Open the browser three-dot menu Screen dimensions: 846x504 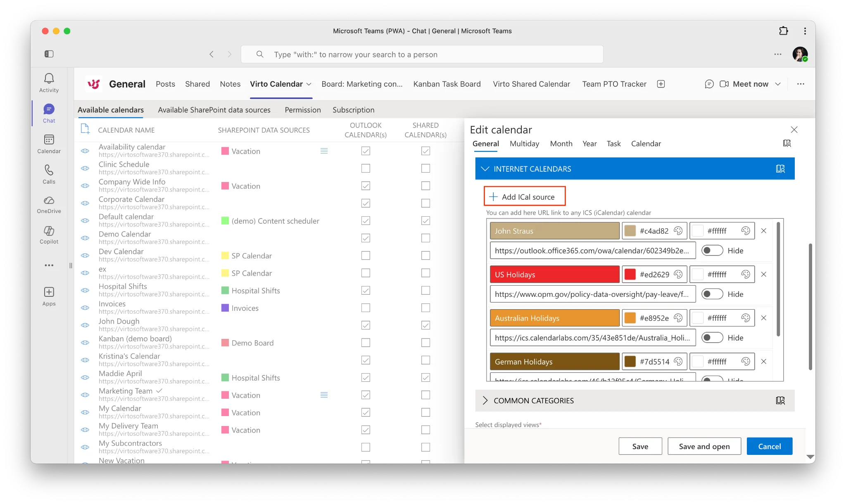(805, 31)
